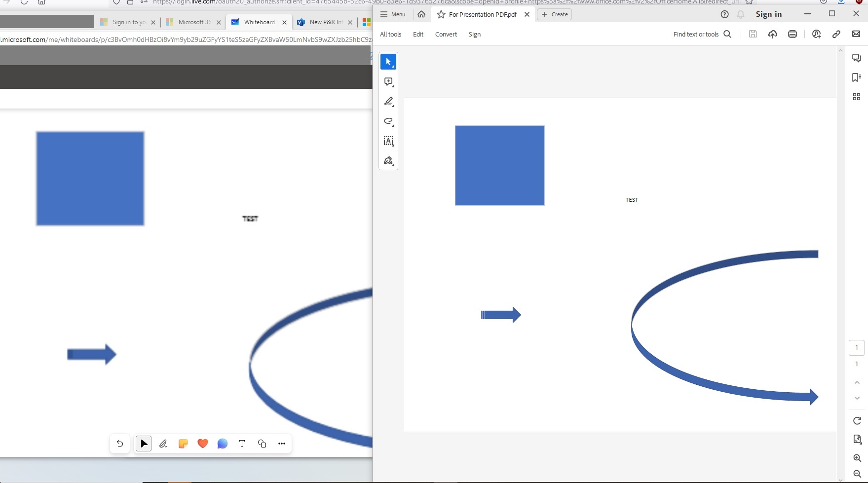868x483 pixels.
Task: Click Find text or tools search
Action: click(702, 34)
